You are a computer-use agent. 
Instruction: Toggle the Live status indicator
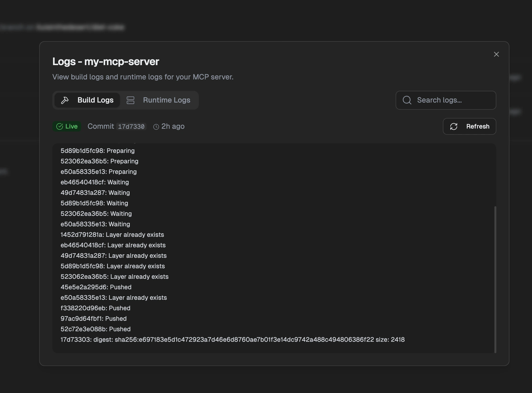(67, 126)
